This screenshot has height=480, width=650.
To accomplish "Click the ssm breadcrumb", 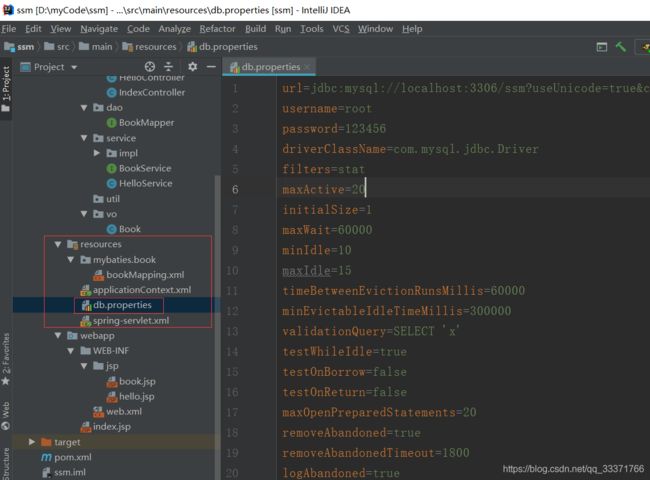I will click(19, 47).
